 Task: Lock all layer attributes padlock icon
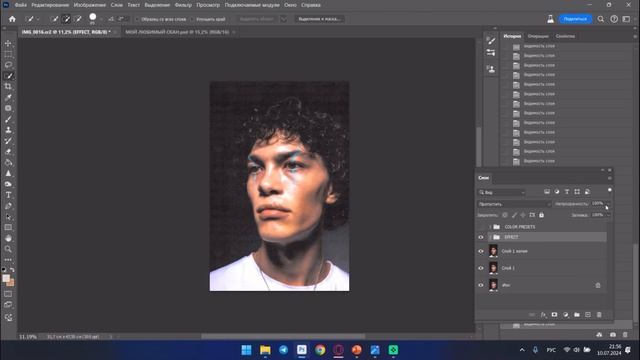pyautogui.click(x=541, y=215)
